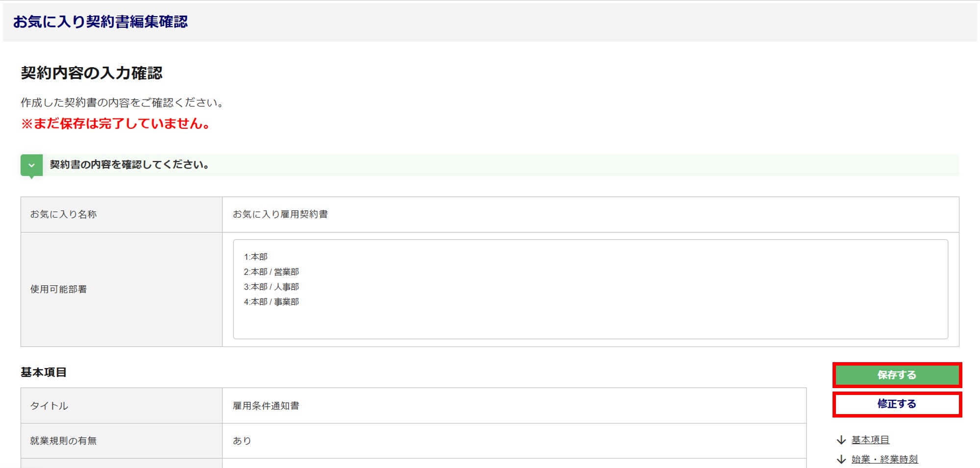Click the お気に入り雇用契約書 value cell
The height and width of the screenshot is (468, 980).
point(280,215)
